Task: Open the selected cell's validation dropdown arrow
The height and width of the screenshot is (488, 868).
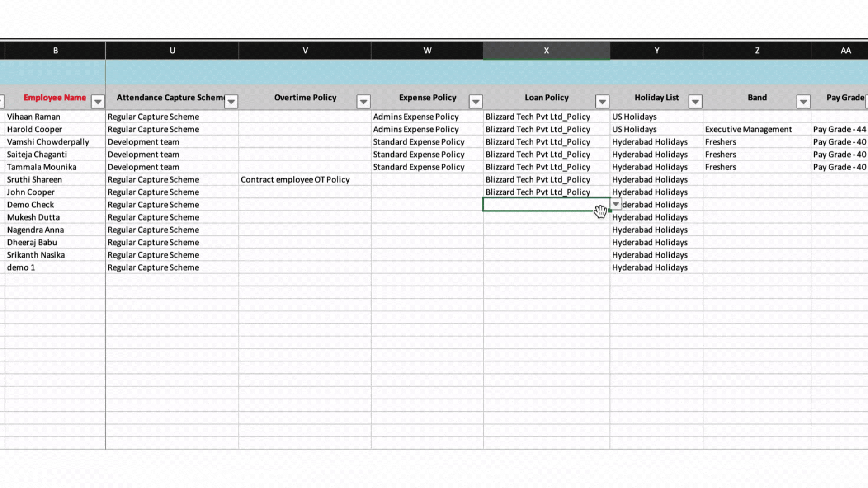Action: (x=616, y=204)
